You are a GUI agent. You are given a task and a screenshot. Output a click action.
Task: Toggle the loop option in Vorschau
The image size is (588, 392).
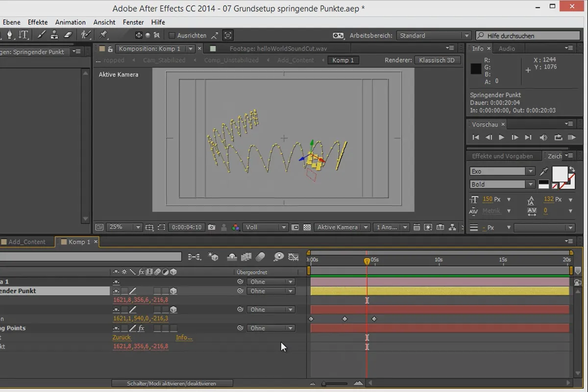click(x=558, y=138)
